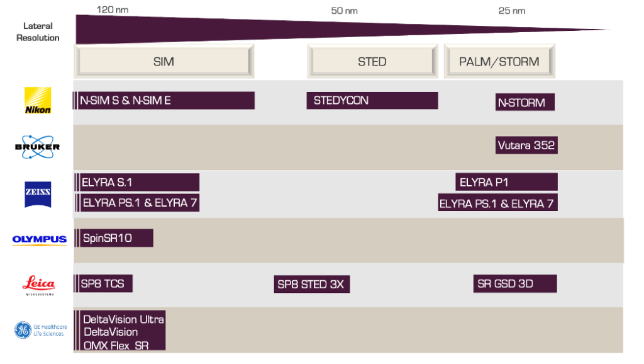Viewport: 644px width, 364px height.
Task: Click the Nikon logo
Action: click(x=38, y=100)
